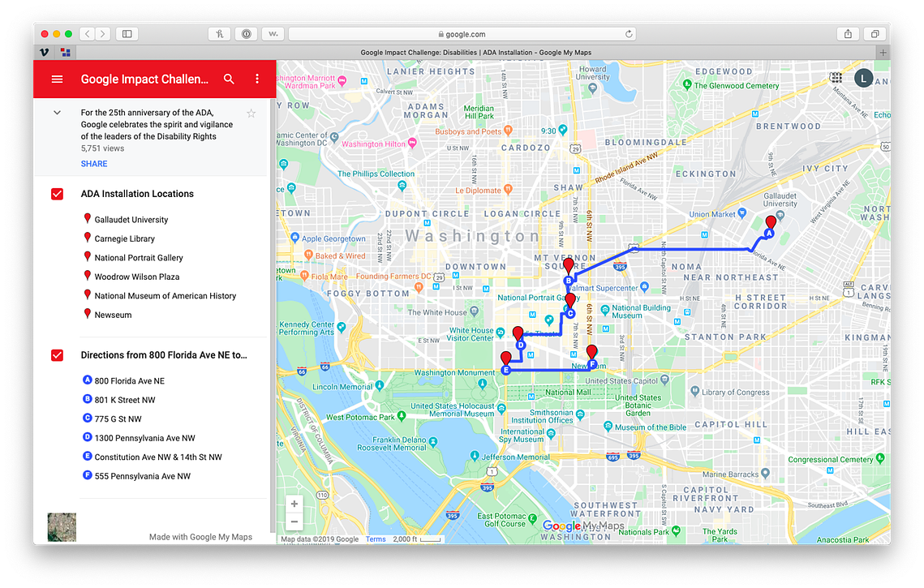Open the Google apps grid icon
This screenshot has height=588, width=924.
(836, 77)
